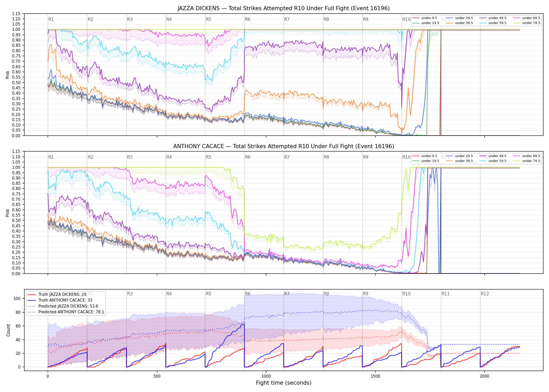Click R1 marker in Jazza Dickens chart
The height and width of the screenshot is (392, 549).
51,19
